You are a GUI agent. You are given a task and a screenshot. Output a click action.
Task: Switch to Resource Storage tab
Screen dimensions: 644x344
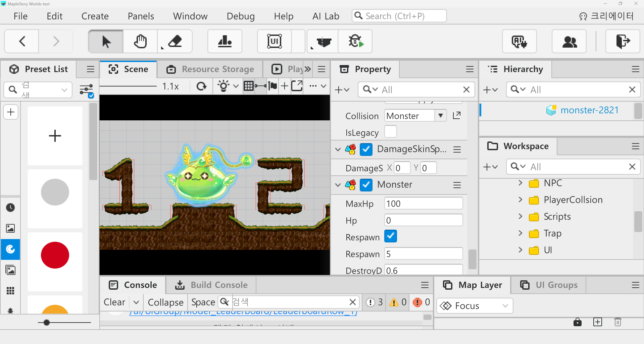tap(210, 69)
